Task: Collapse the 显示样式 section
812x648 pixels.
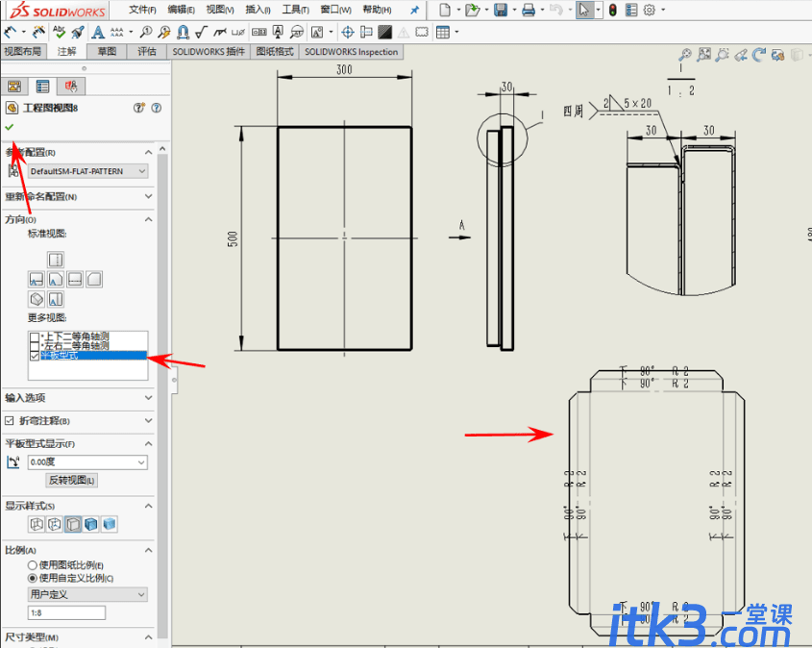Action: coord(149,506)
